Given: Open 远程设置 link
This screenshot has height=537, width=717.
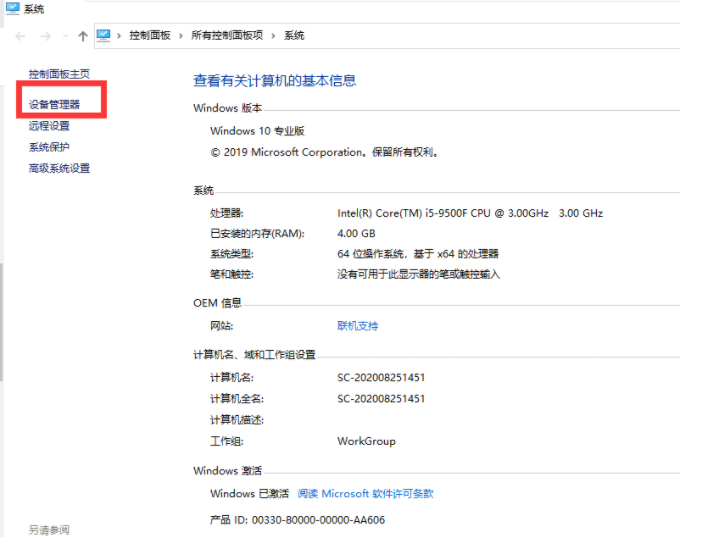Looking at the screenshot, I should coord(49,126).
